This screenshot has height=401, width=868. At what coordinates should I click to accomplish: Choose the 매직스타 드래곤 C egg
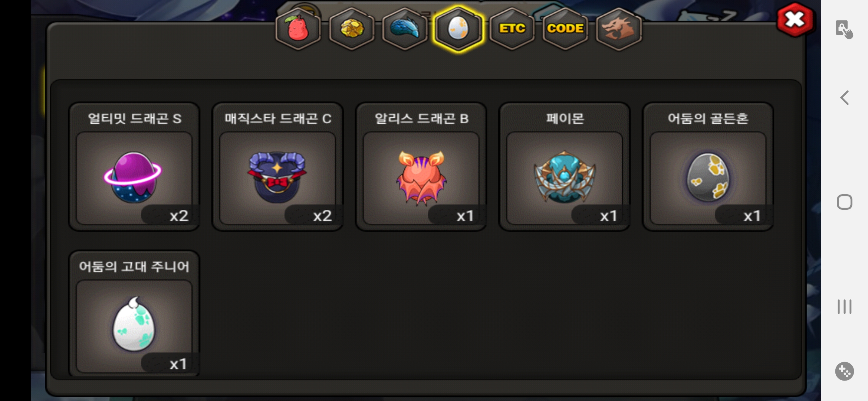[277, 178]
